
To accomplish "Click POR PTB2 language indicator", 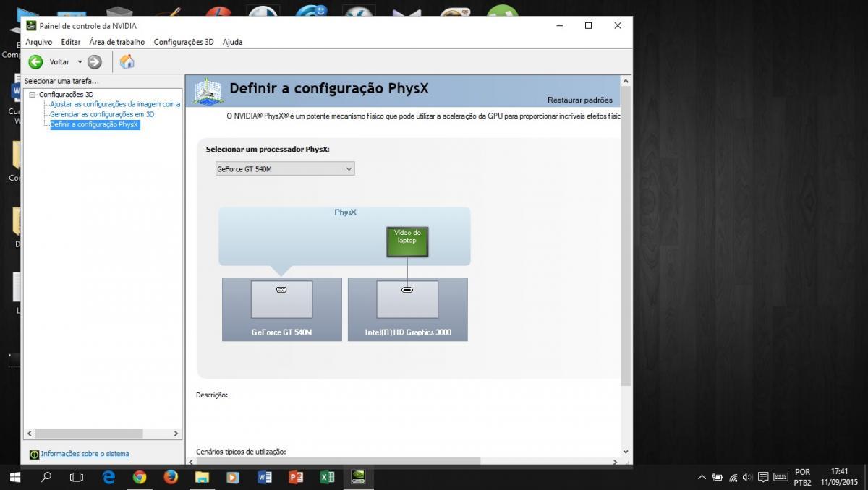I will pos(802,478).
